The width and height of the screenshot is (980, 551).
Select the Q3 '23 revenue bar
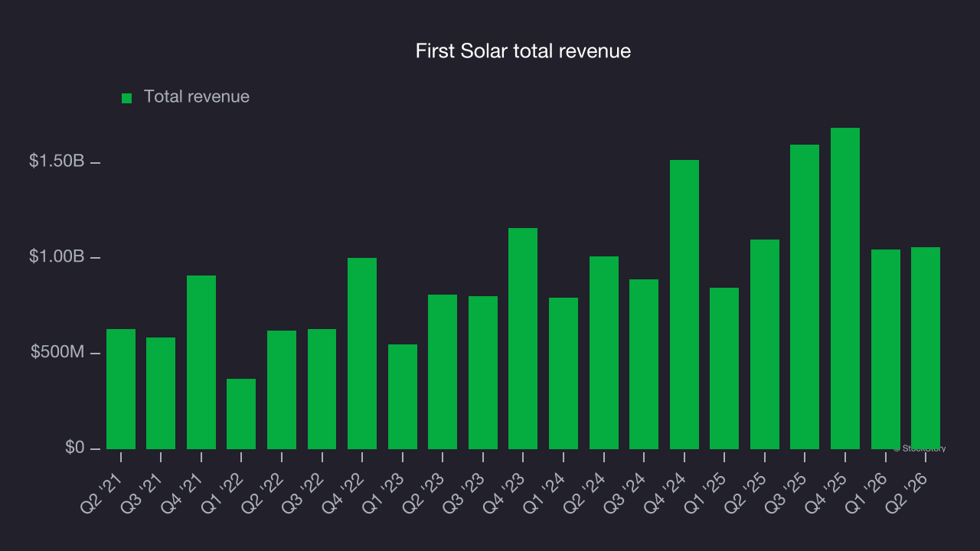483,373
